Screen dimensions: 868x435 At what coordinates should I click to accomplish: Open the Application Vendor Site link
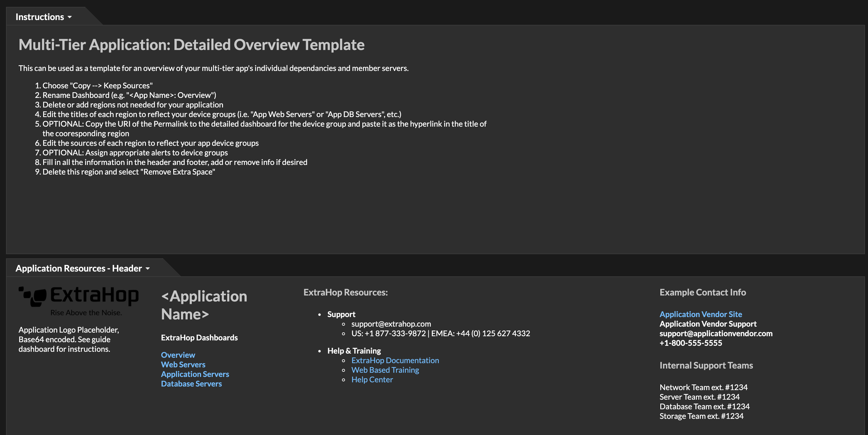pyautogui.click(x=700, y=314)
